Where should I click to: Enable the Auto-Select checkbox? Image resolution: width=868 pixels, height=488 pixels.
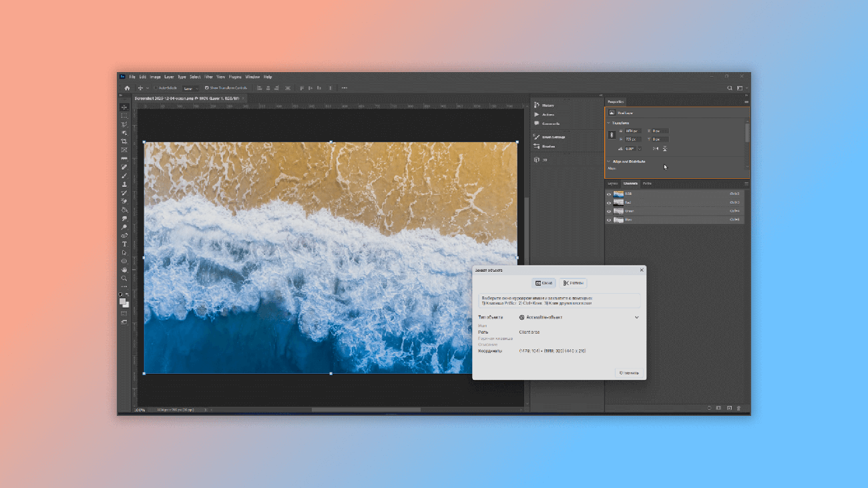pos(156,88)
